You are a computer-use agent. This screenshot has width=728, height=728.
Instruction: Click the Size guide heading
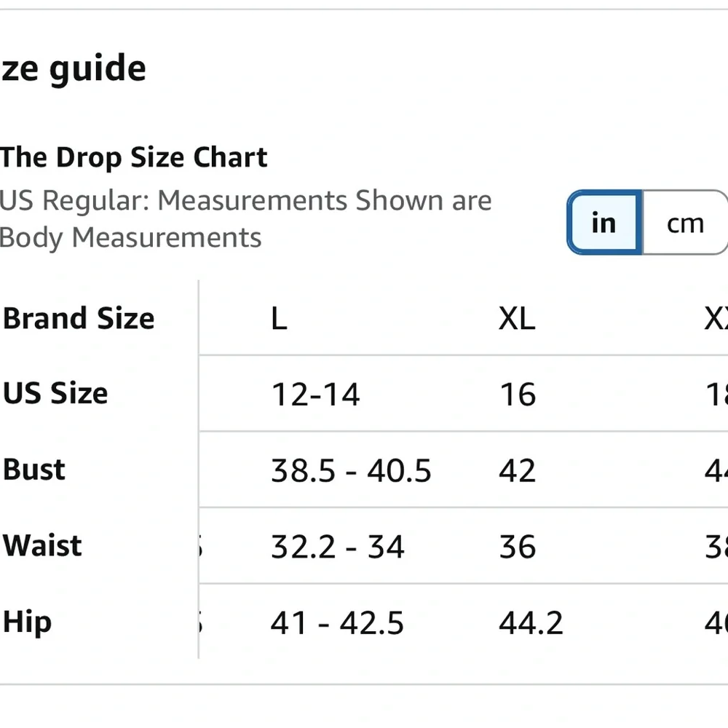73,69
